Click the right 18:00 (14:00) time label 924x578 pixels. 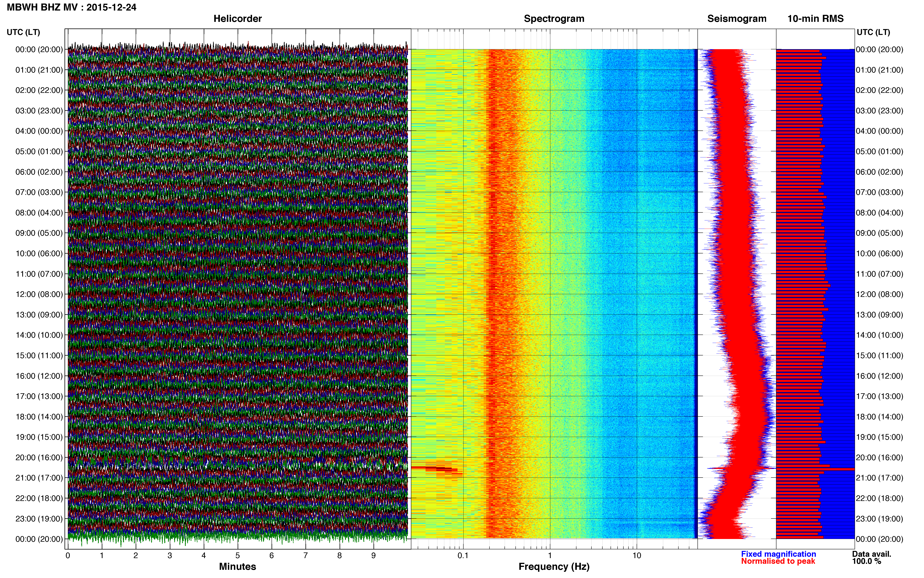[x=879, y=417]
